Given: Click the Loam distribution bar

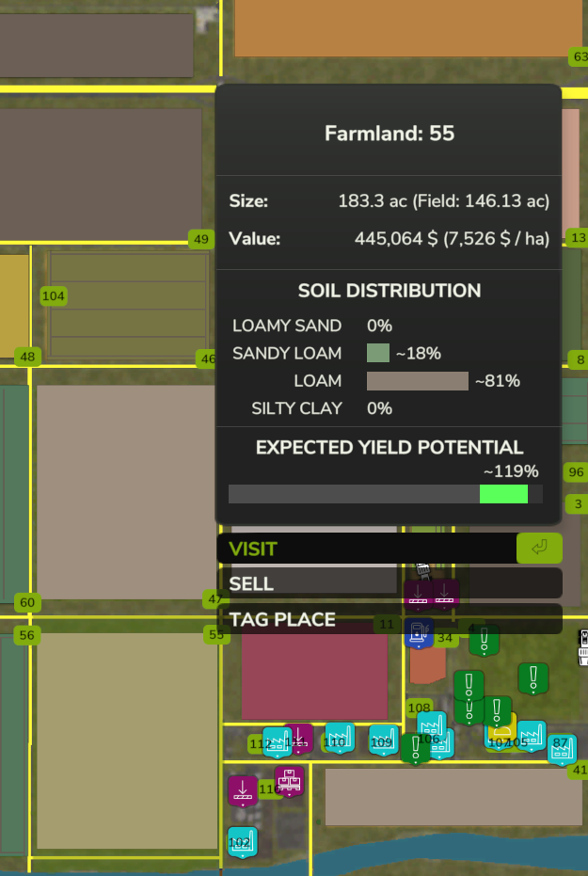Looking at the screenshot, I should (x=417, y=381).
